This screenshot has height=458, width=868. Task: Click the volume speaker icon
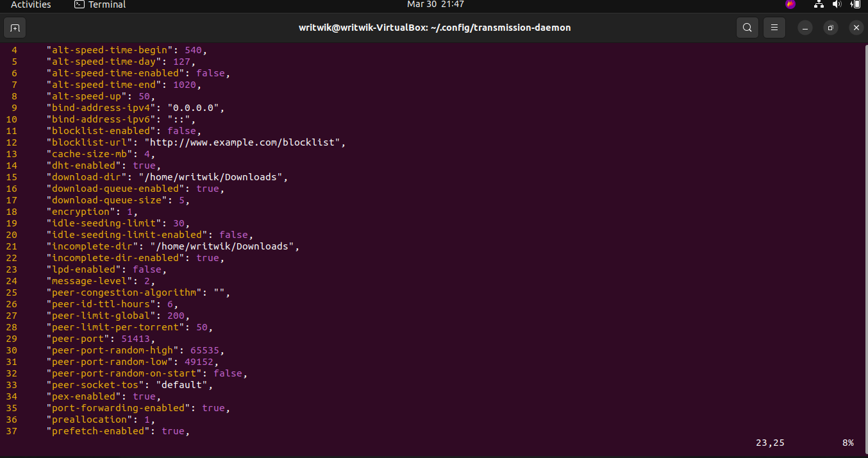pos(837,4)
